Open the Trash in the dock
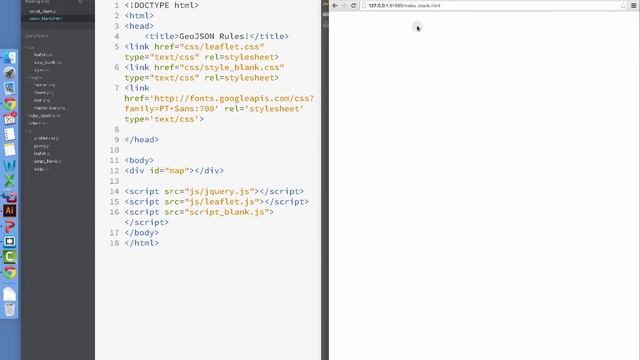This screenshot has height=360, width=640. point(9,309)
